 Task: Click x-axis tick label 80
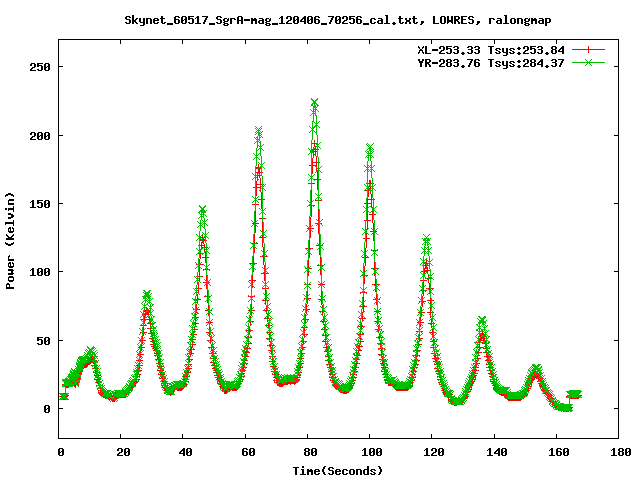coord(310,452)
